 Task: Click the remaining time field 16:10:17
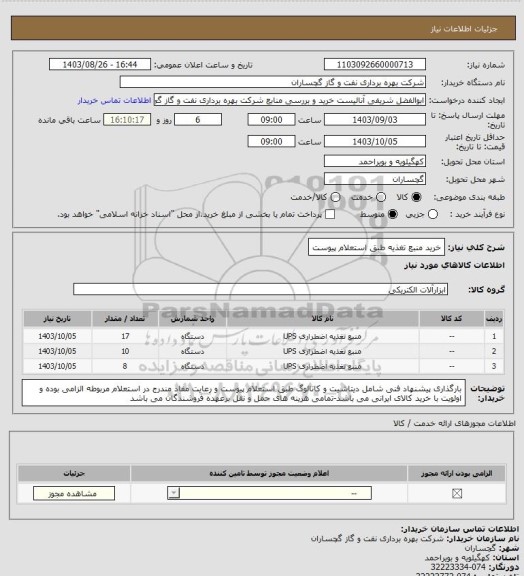pos(127,120)
